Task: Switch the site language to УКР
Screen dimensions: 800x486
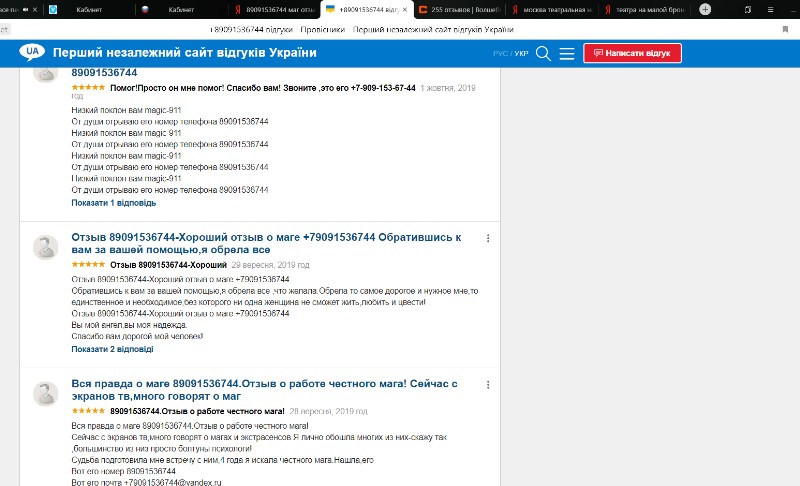Action: (521, 54)
